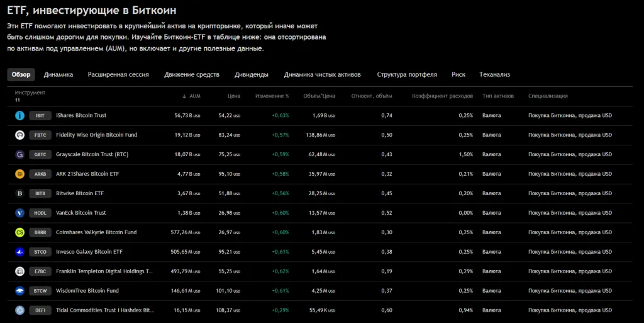Screen dimensions: 644x323
Task: Click the iShares IBIT logo icon
Action: (x=19, y=115)
